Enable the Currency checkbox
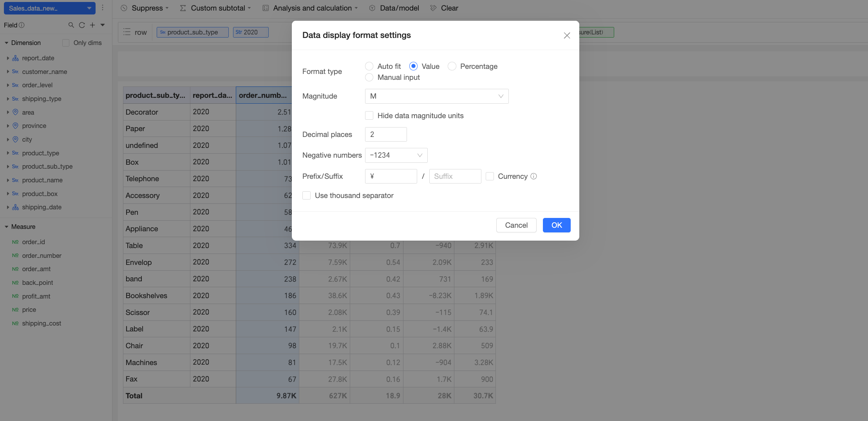Screen dimensions: 868x421 490,176
